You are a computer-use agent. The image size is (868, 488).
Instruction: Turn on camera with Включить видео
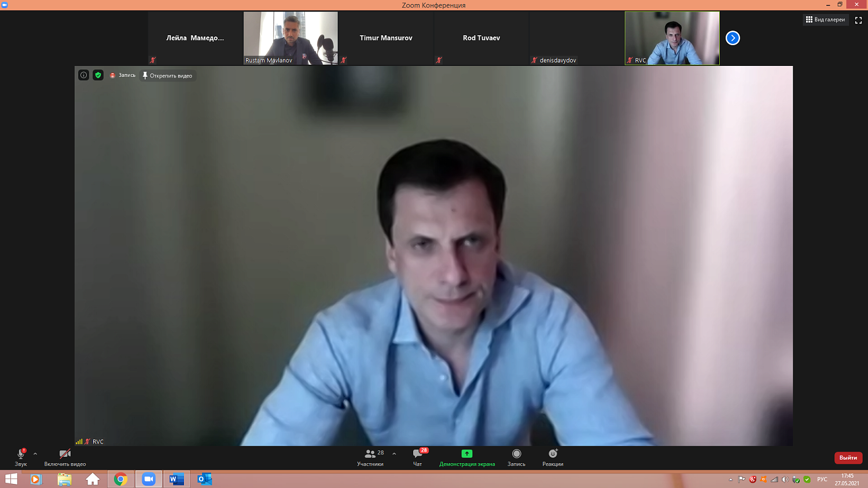click(65, 457)
